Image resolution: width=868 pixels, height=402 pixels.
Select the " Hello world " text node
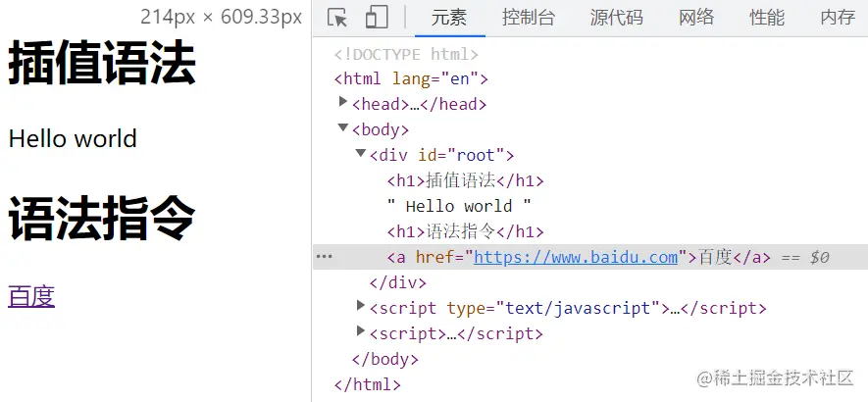point(459,207)
